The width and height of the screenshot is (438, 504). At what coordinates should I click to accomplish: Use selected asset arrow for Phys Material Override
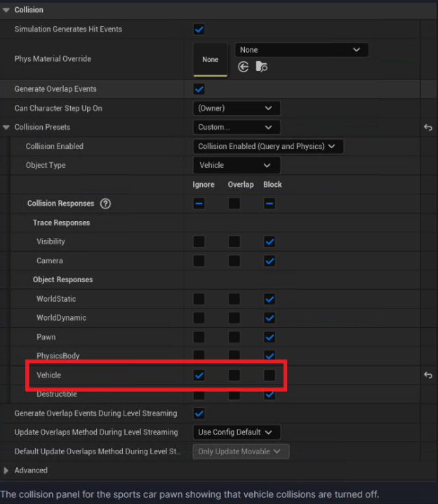[x=244, y=67]
